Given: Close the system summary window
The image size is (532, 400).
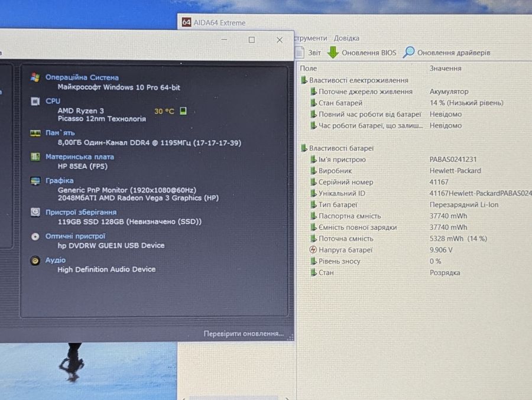Looking at the screenshot, I should (x=279, y=40).
